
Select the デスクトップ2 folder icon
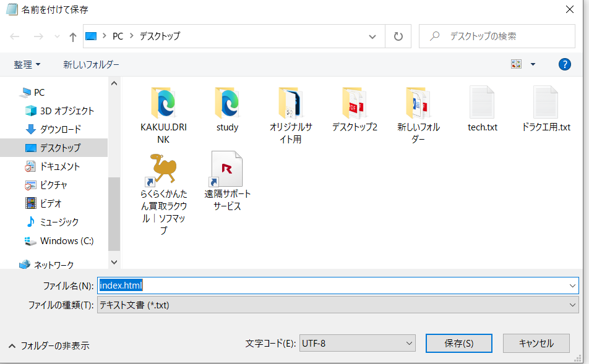click(x=355, y=103)
